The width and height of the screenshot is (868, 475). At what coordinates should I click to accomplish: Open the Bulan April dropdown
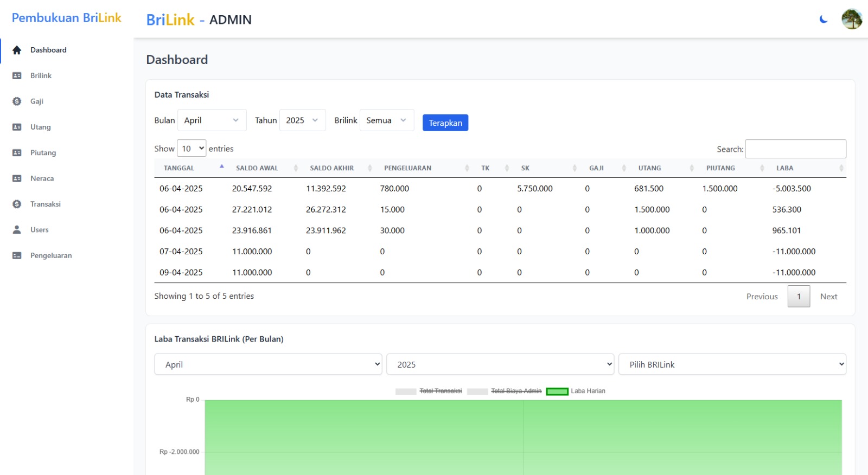(212, 120)
